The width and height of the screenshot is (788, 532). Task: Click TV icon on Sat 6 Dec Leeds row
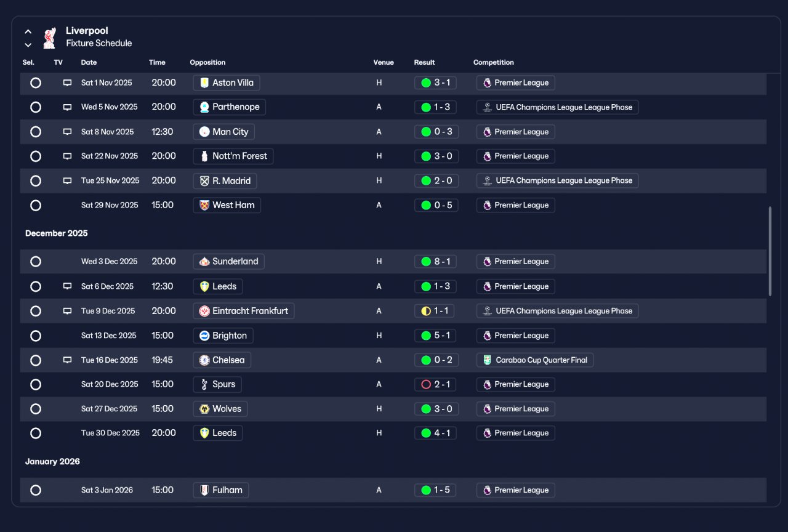(x=67, y=286)
